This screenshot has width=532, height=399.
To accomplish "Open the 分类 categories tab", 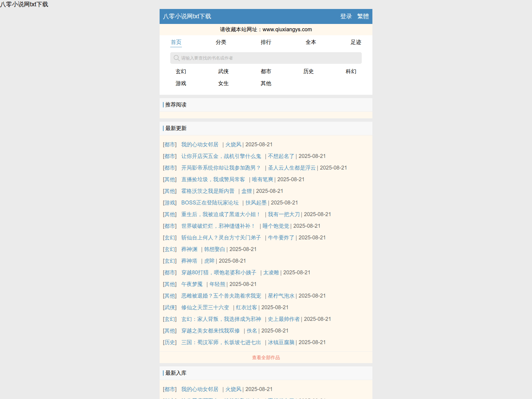I will click(221, 42).
